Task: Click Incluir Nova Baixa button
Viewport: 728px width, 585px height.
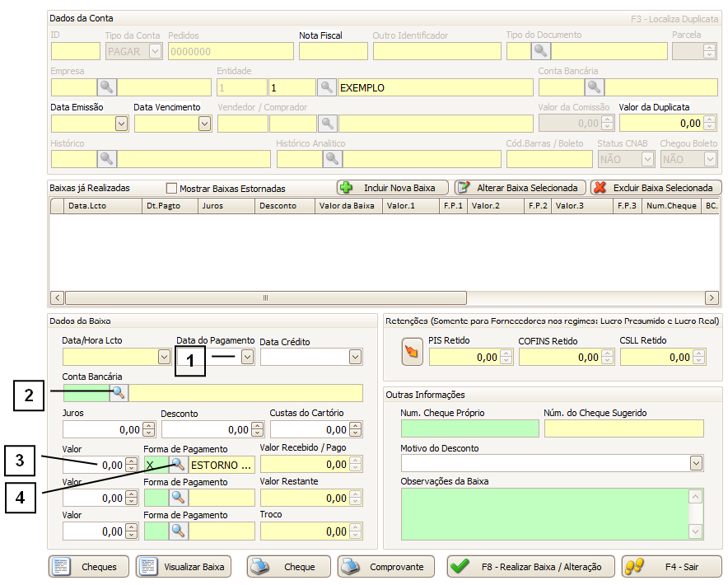Action: pyautogui.click(x=393, y=188)
